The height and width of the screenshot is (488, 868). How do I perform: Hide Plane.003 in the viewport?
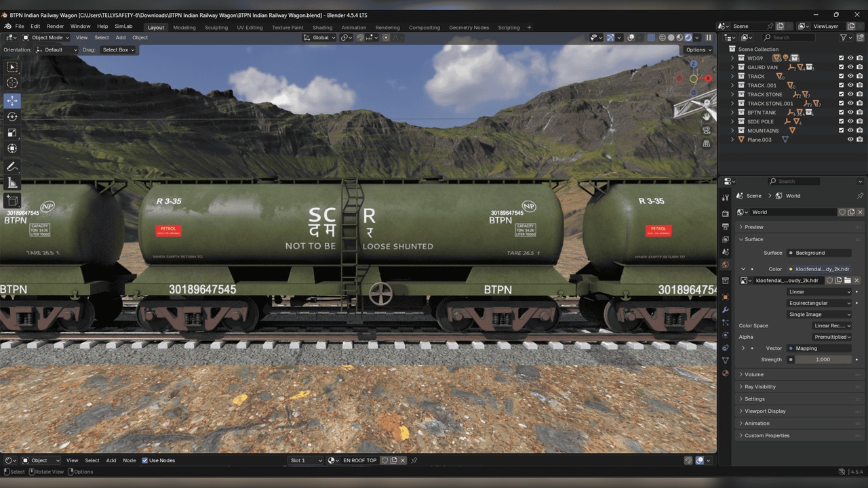coord(850,140)
